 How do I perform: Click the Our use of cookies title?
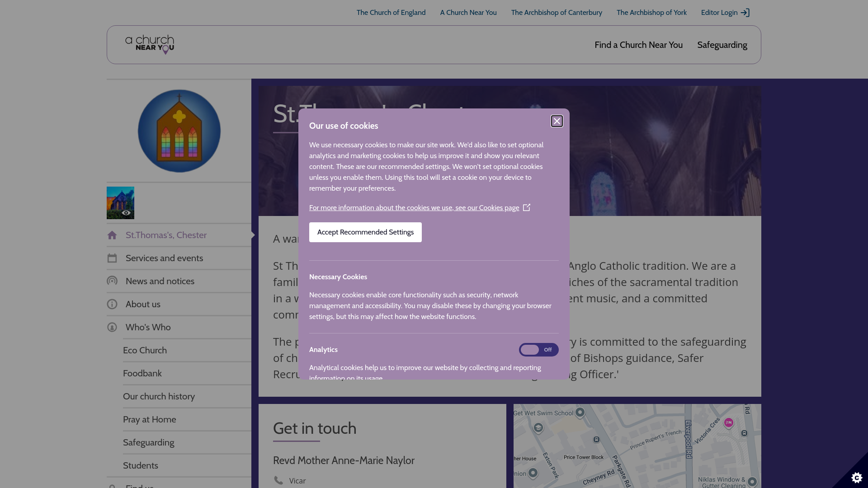(x=344, y=126)
